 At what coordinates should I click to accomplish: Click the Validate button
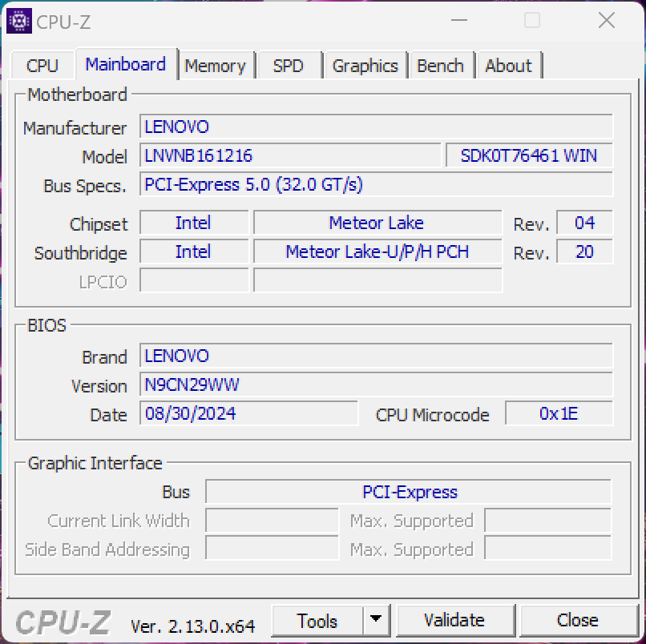454,620
